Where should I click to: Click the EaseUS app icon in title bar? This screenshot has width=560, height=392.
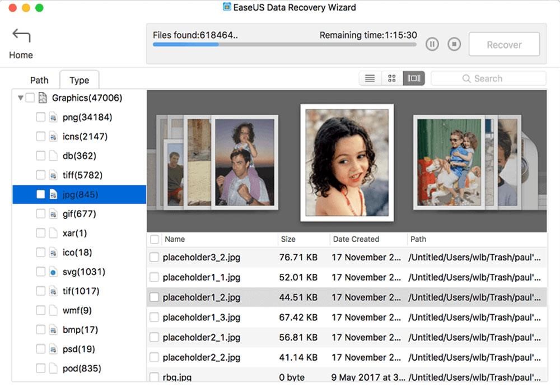pos(227,7)
